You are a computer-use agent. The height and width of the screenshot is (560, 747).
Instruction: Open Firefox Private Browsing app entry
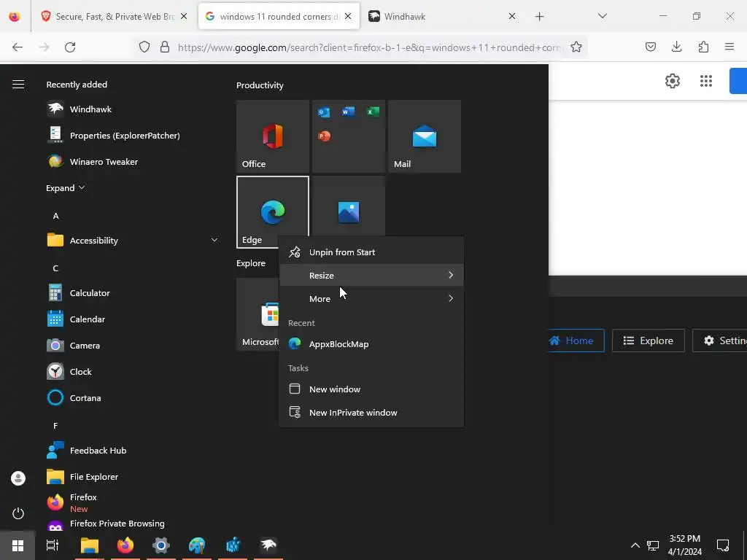coord(117,524)
